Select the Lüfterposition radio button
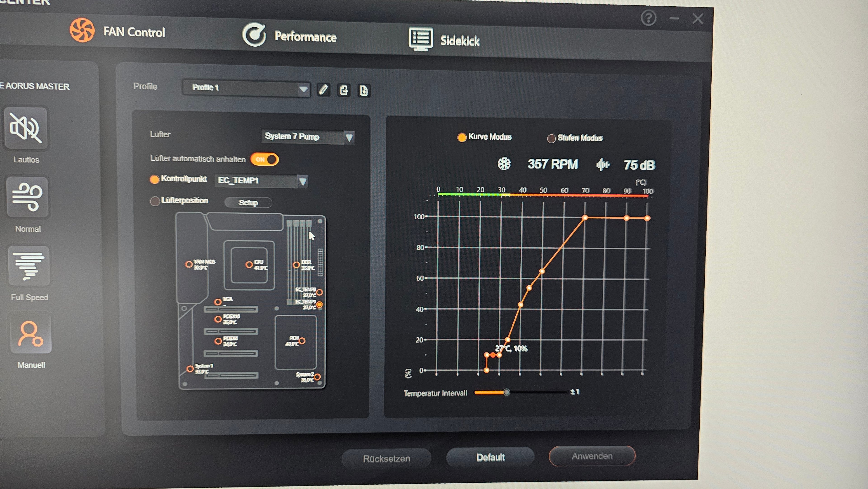Viewport: 868px width, 489px height. pos(155,201)
